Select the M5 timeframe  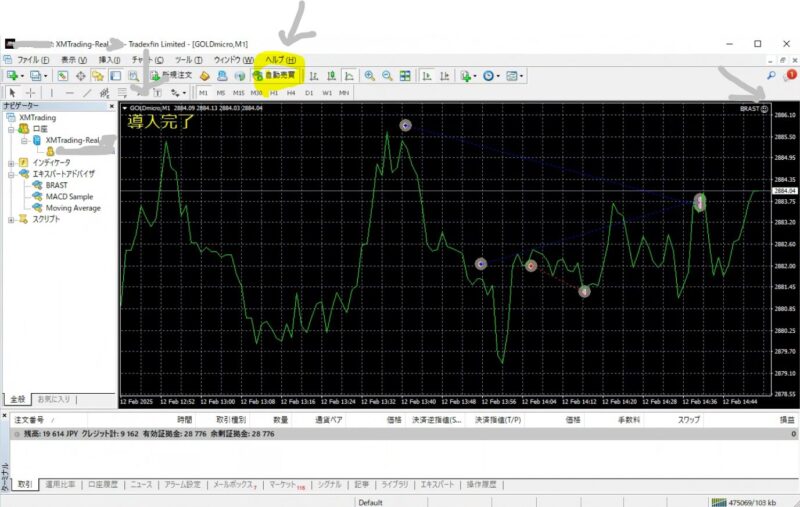(x=220, y=93)
